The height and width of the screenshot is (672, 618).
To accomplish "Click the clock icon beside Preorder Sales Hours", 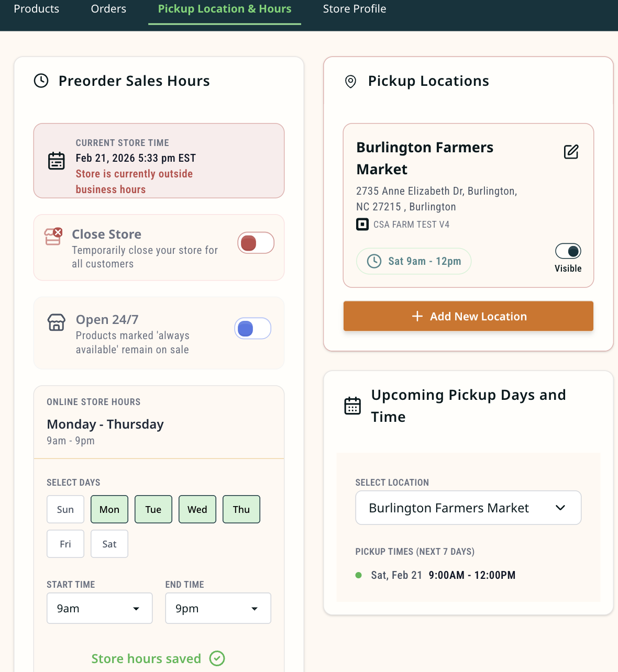I will pos(41,81).
